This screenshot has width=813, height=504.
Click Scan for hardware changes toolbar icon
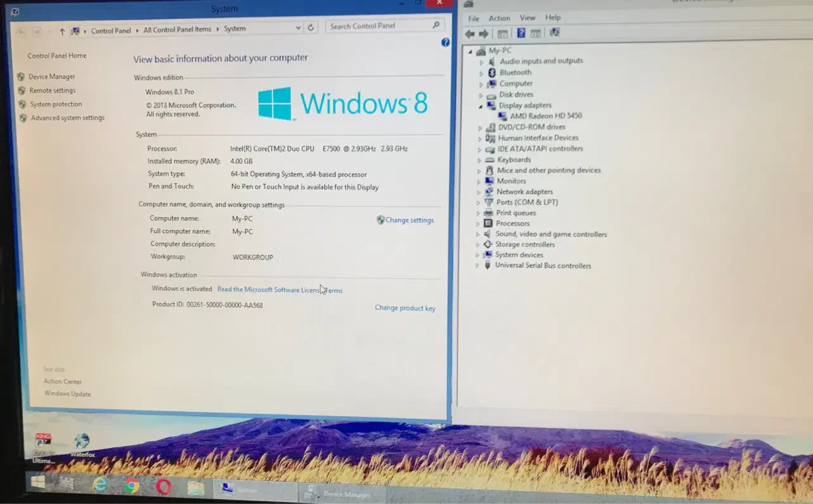[x=555, y=33]
